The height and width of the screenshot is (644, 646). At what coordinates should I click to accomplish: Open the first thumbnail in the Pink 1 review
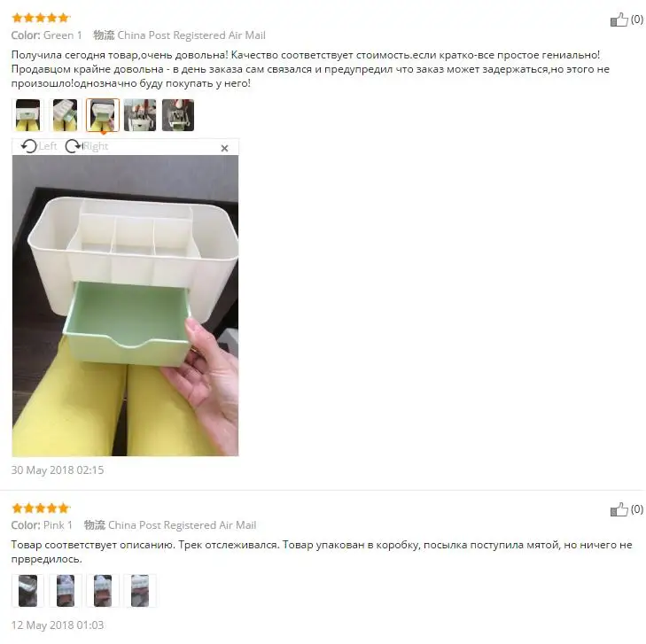click(x=28, y=591)
